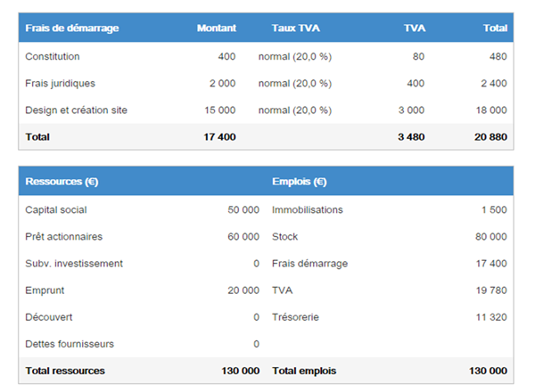Click the 'Total' column header in the first table
Viewport: 535px width, 392px height.
click(x=495, y=28)
